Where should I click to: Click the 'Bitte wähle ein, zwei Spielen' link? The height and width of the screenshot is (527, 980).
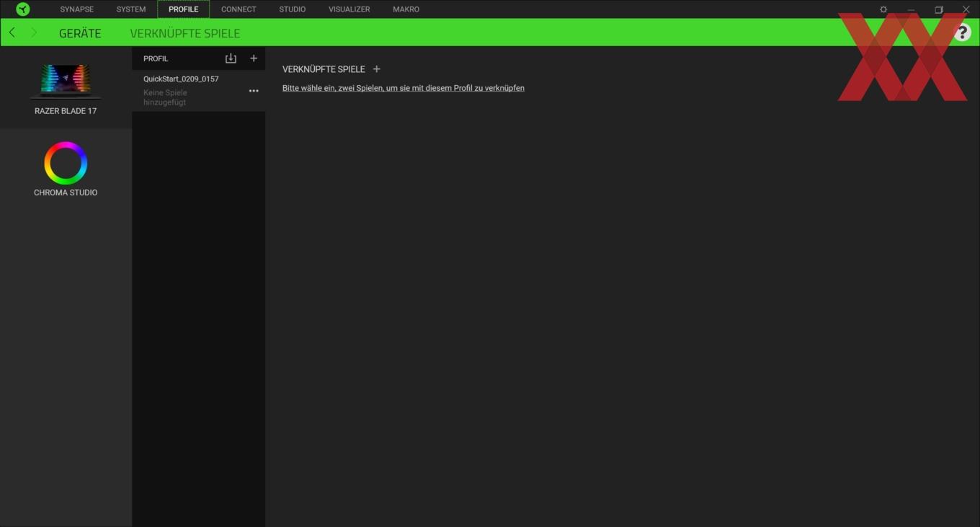404,88
